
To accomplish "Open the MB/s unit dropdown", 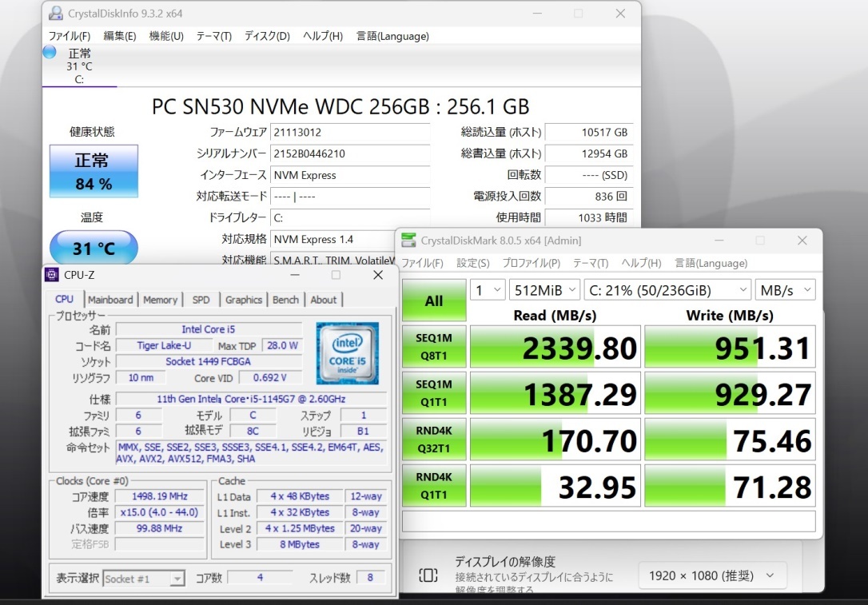I will 785,290.
